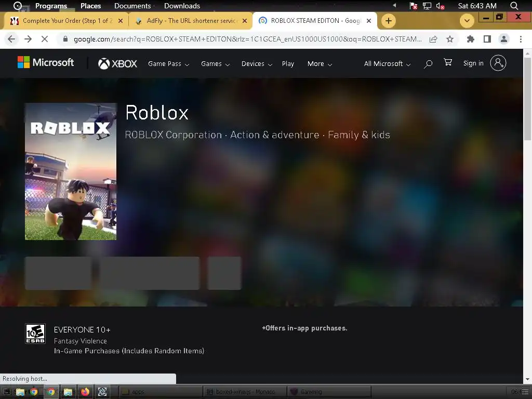Click the Roblox game cover thumbnail
This screenshot has width=532, height=399.
[x=71, y=171]
